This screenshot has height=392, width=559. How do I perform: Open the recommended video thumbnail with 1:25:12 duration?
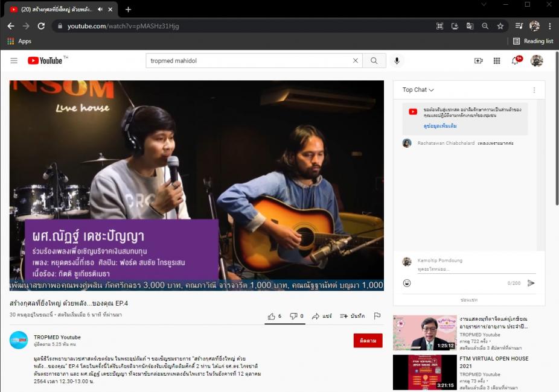[x=424, y=332]
